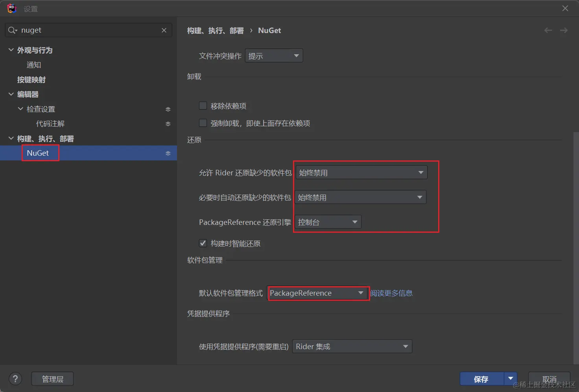Open 允许 Rider 还原缺少的软件包 dropdown
This screenshot has height=392, width=579.
click(361, 173)
